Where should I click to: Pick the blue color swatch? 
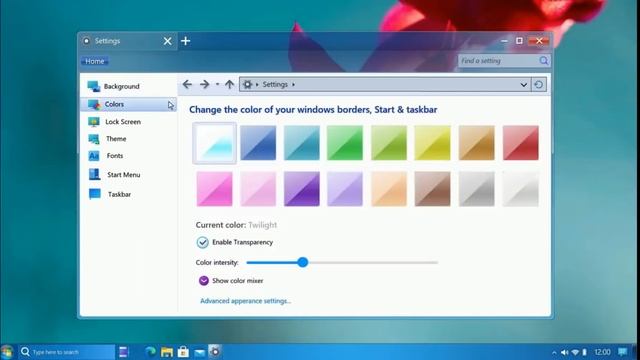[x=258, y=142]
